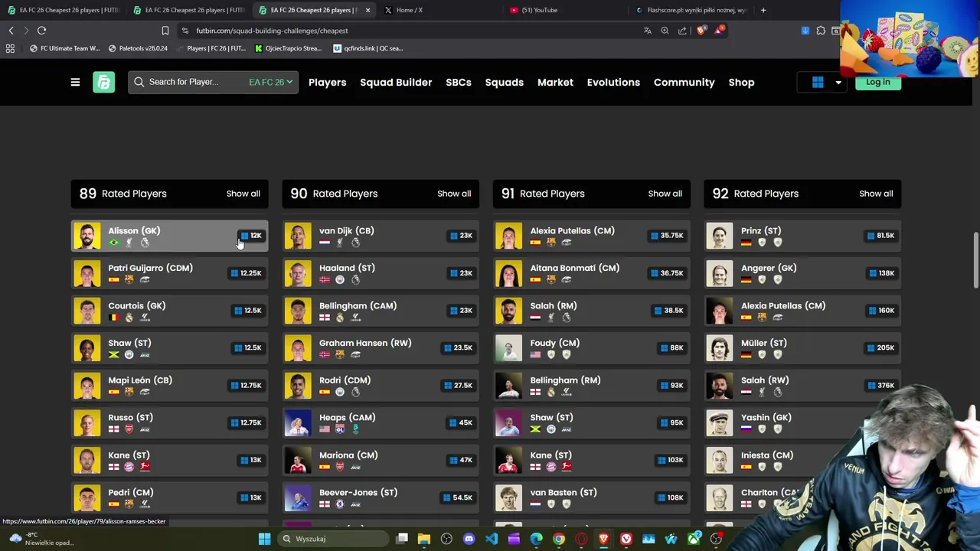Open Alisson (GK) player row
Image resolution: width=980 pixels, height=551 pixels.
click(x=169, y=236)
